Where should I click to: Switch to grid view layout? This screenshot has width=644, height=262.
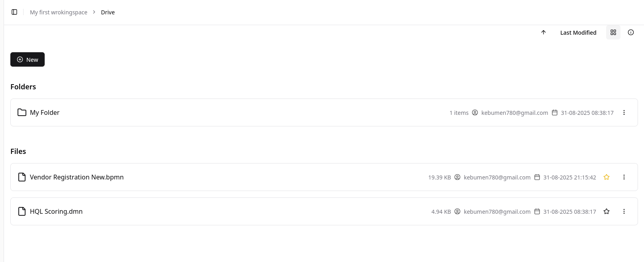[613, 32]
